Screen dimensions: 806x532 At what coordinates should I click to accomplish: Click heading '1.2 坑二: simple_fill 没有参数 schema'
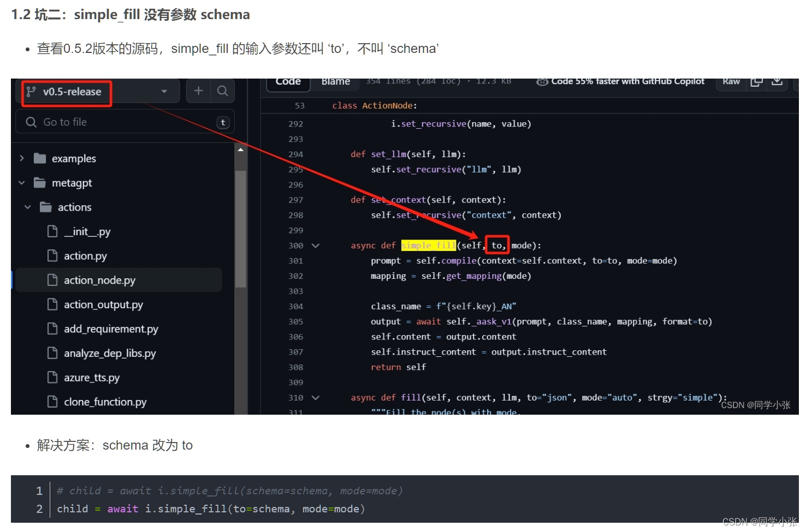131,15
